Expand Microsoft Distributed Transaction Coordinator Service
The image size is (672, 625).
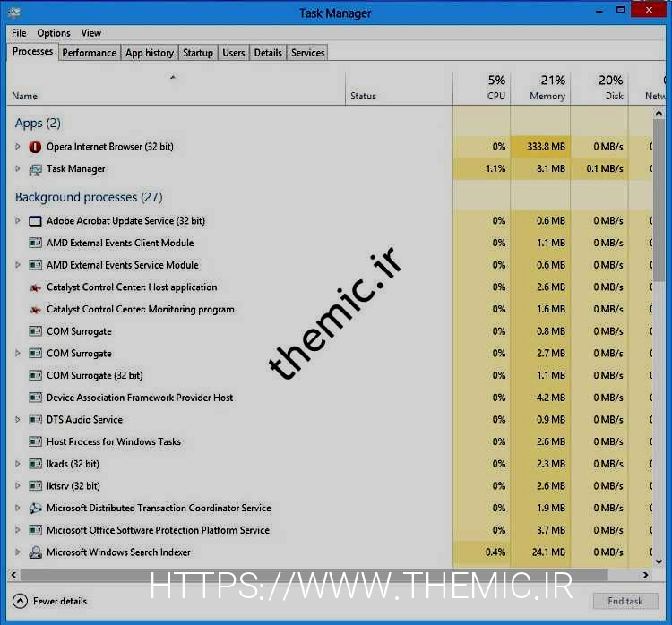click(18, 508)
